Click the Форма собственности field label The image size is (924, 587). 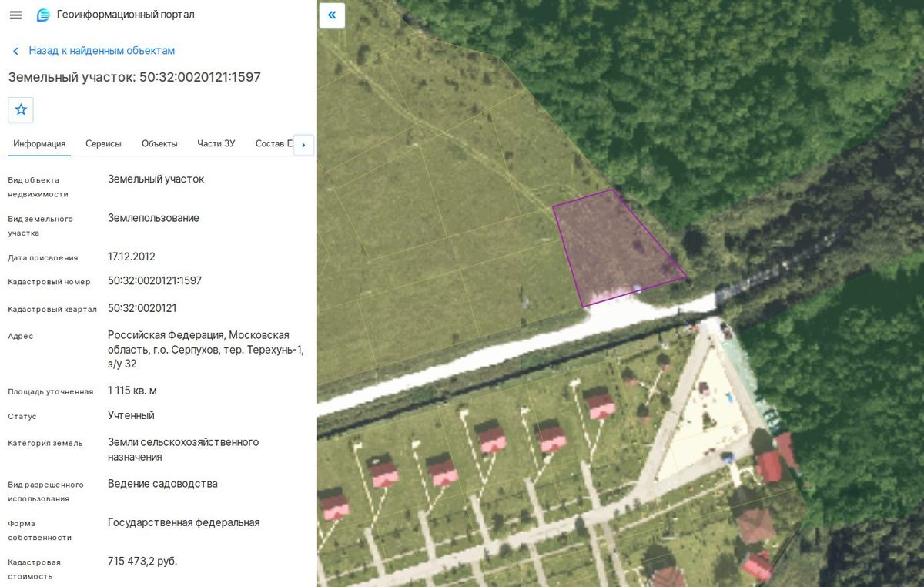(40, 531)
